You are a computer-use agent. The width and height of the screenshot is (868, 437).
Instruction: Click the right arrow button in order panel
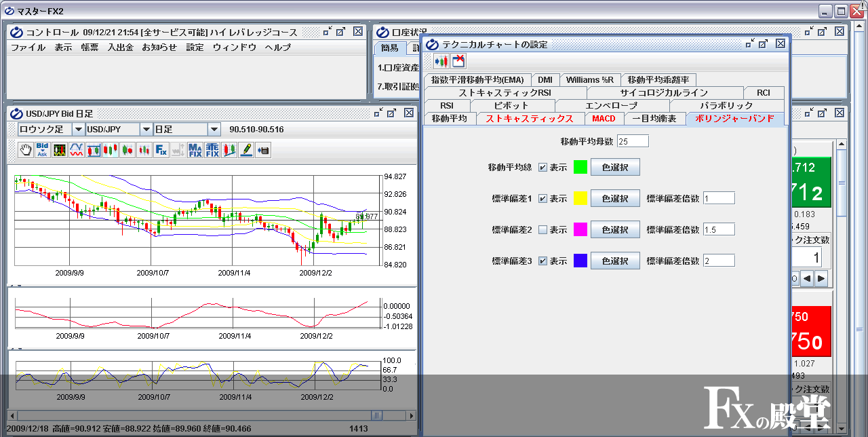(x=821, y=278)
